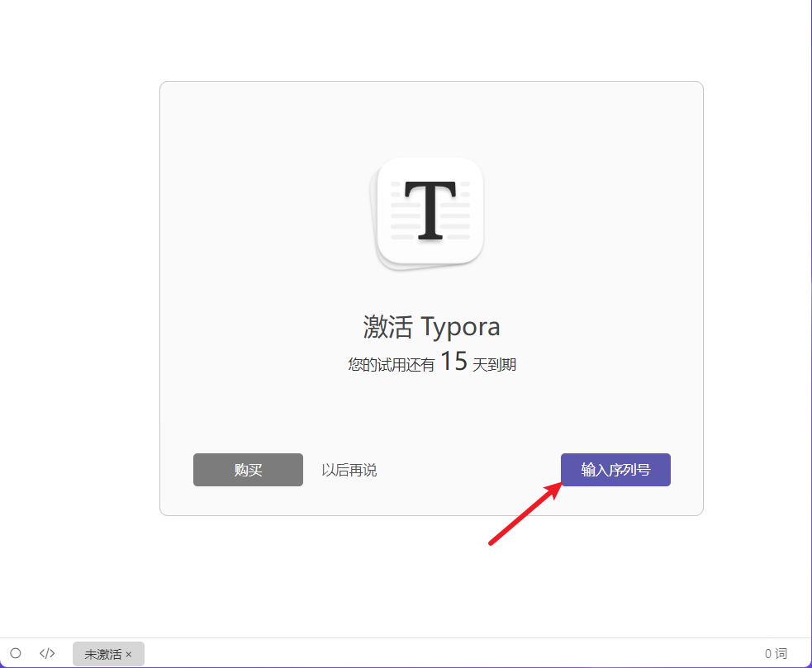This screenshot has width=812, height=668.
Task: Click the 天到期 text
Action: click(x=494, y=364)
